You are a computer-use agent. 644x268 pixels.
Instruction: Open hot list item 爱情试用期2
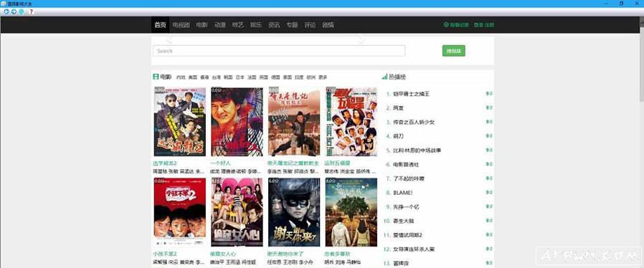point(408,235)
